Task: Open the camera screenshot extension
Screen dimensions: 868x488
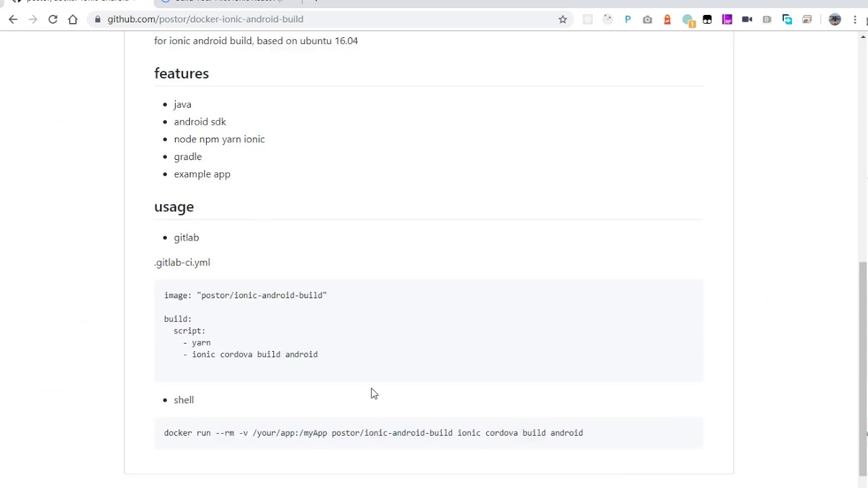Action: pos(648,20)
